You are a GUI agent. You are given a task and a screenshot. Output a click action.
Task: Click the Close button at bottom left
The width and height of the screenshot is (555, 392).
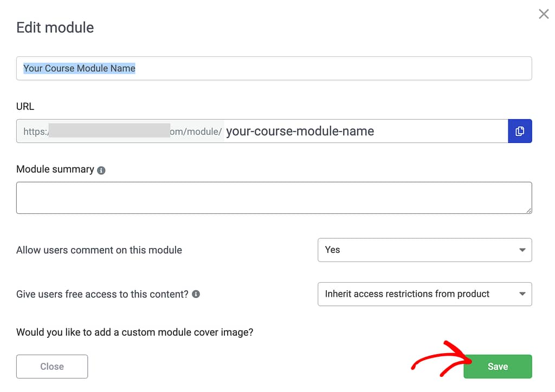tap(52, 367)
